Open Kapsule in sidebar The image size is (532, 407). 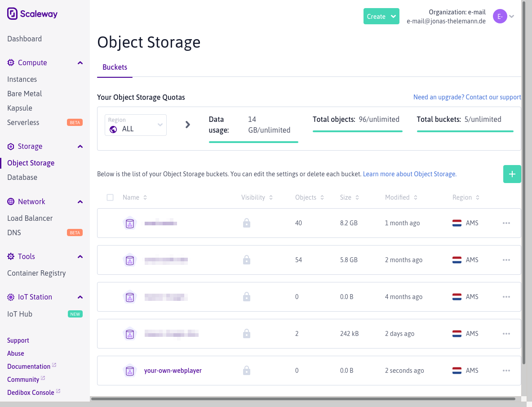pyautogui.click(x=20, y=108)
